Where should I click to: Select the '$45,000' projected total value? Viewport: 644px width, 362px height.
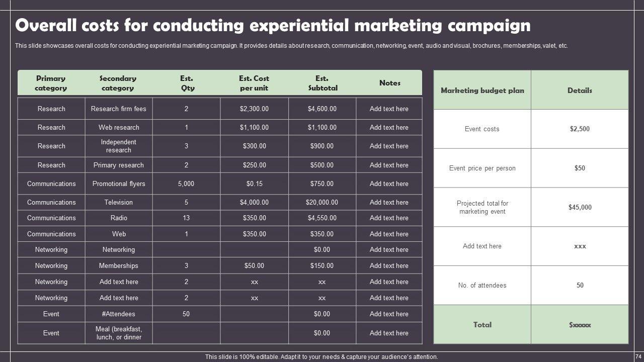coord(580,207)
